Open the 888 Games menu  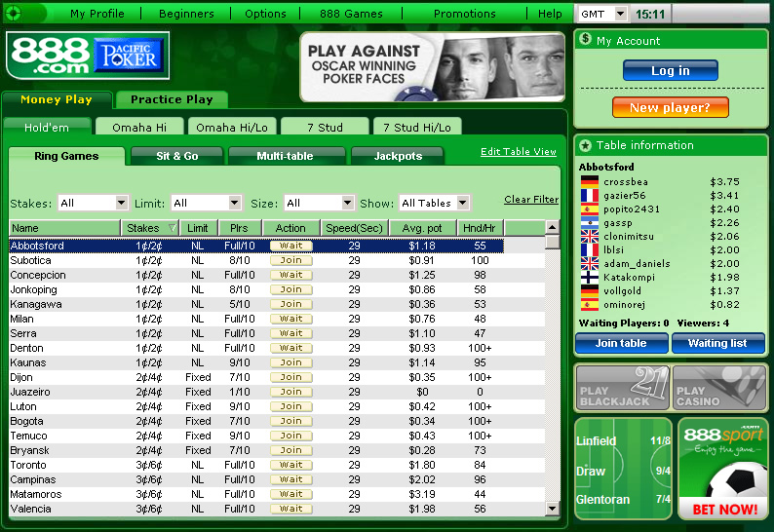pyautogui.click(x=351, y=14)
